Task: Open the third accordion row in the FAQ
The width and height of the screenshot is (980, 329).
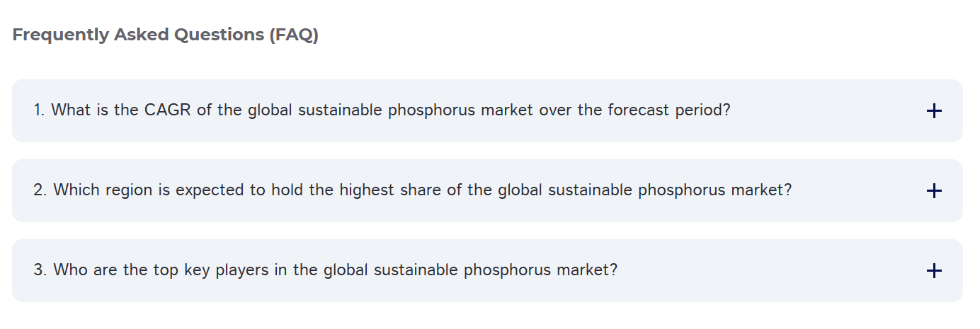Action: 486,271
